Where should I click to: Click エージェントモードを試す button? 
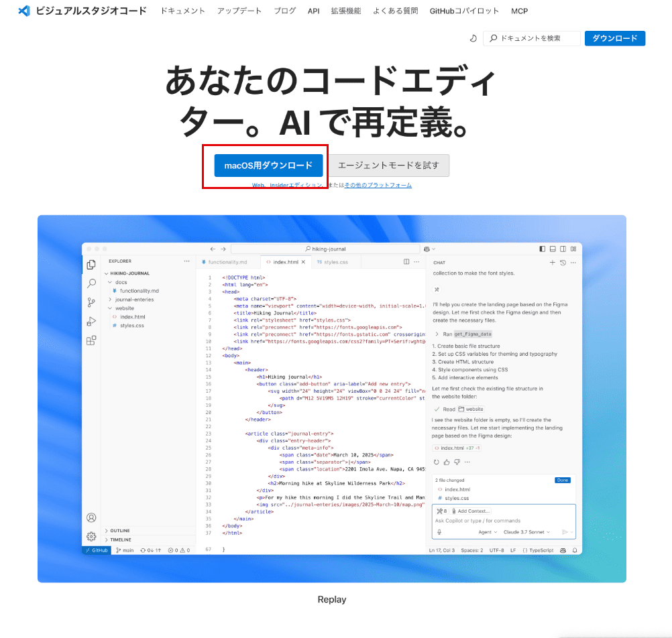pos(389,166)
